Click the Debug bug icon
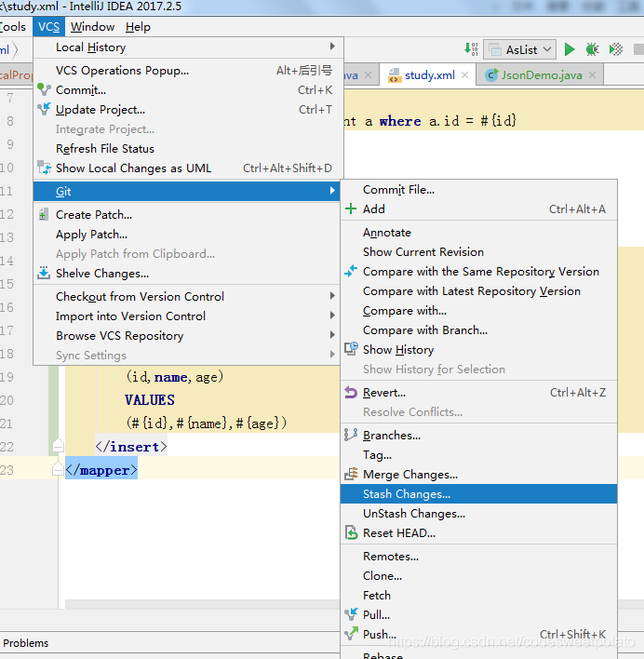The width and height of the screenshot is (644, 659). tap(592, 49)
